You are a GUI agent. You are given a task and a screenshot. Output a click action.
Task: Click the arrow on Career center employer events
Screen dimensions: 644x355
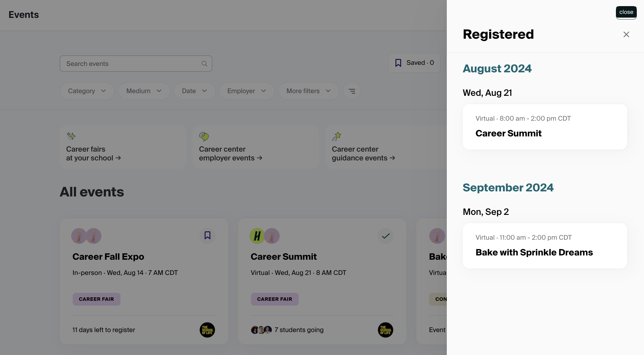point(259,158)
